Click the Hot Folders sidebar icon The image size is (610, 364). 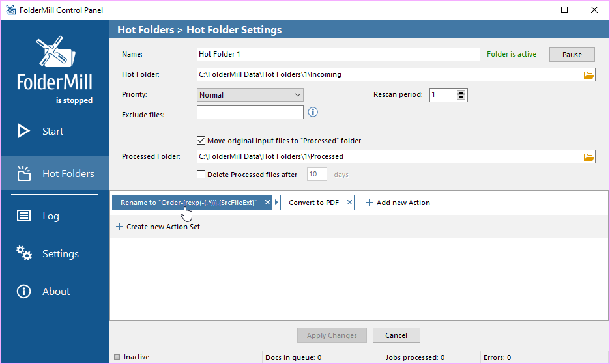[23, 173]
